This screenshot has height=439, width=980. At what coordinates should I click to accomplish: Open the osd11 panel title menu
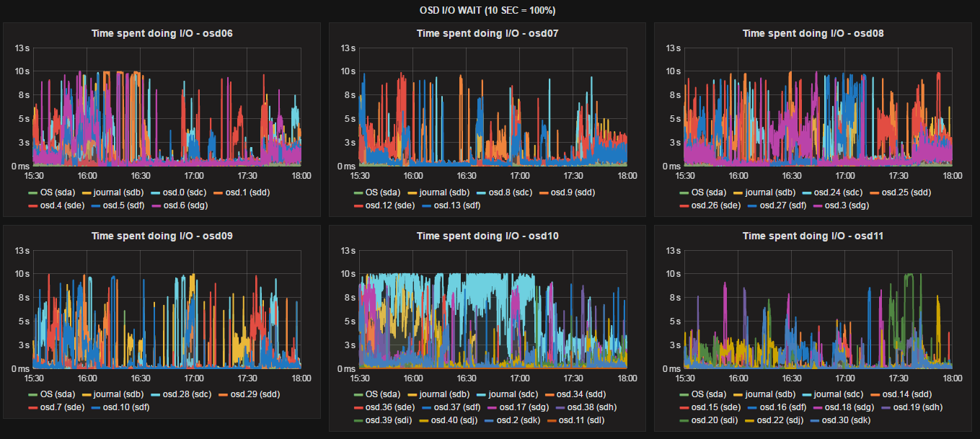tap(813, 236)
